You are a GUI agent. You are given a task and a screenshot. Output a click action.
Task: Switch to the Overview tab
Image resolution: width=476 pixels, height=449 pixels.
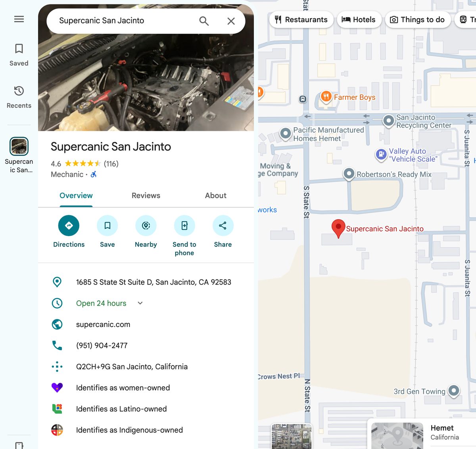[76, 196]
